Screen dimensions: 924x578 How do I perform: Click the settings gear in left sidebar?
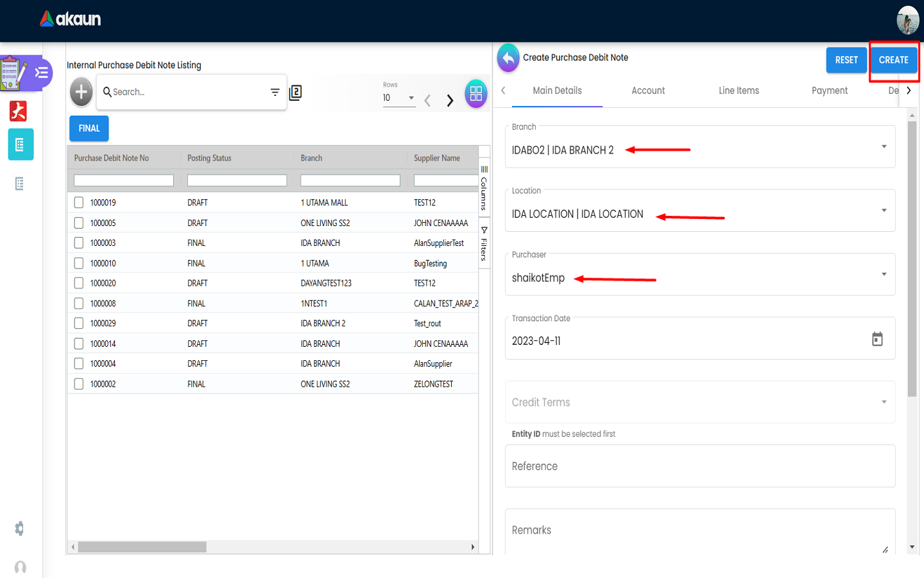click(x=19, y=529)
